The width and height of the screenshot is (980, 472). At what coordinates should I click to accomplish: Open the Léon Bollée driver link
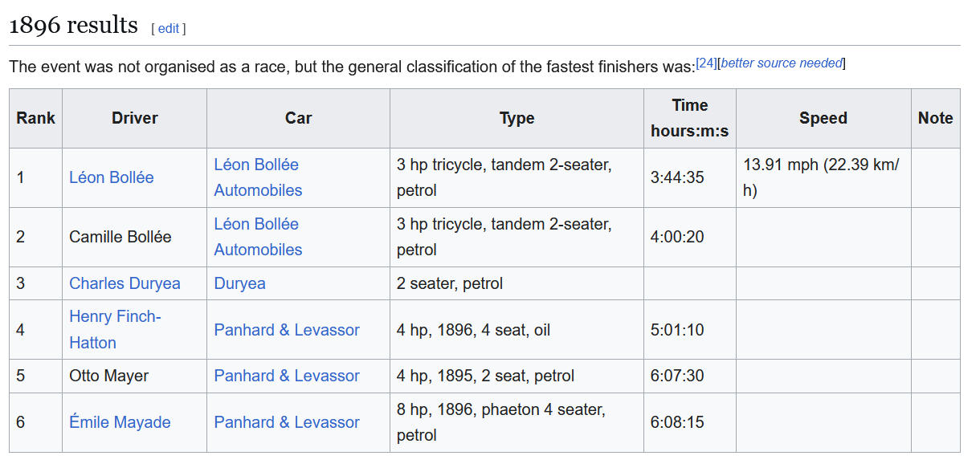(112, 177)
